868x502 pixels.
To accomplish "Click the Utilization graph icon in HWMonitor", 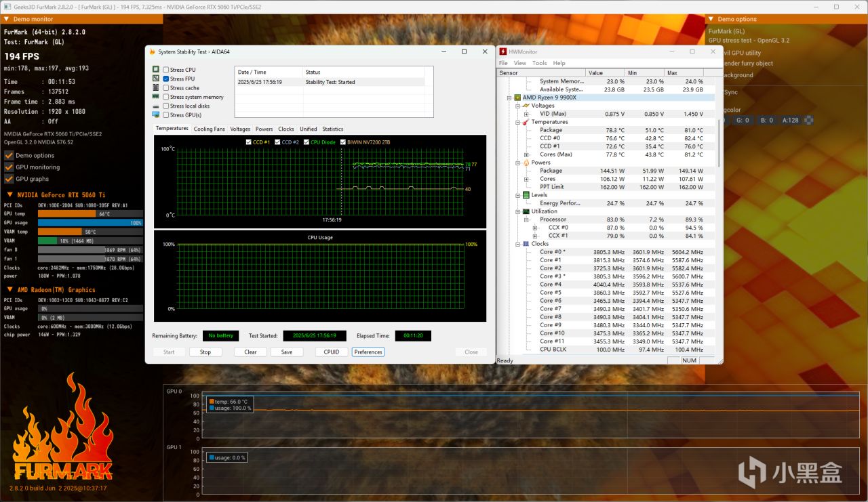I will point(526,211).
